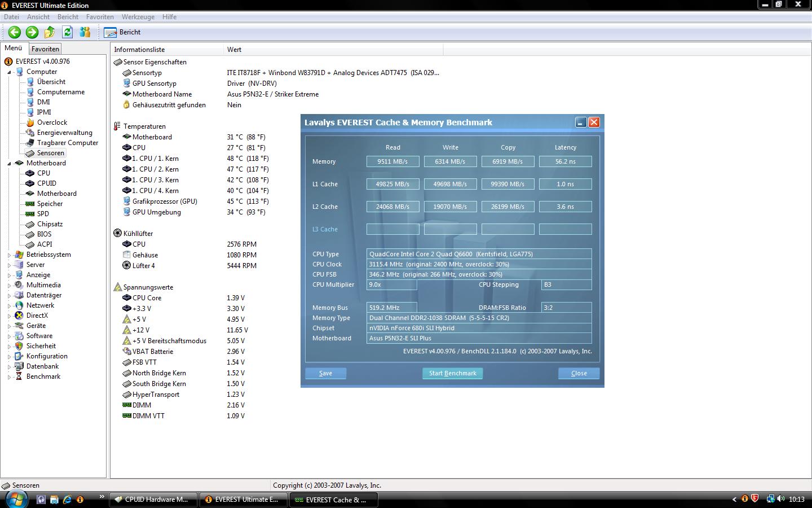812x508 pixels.
Task: Open the Ansicht menu
Action: click(38, 17)
